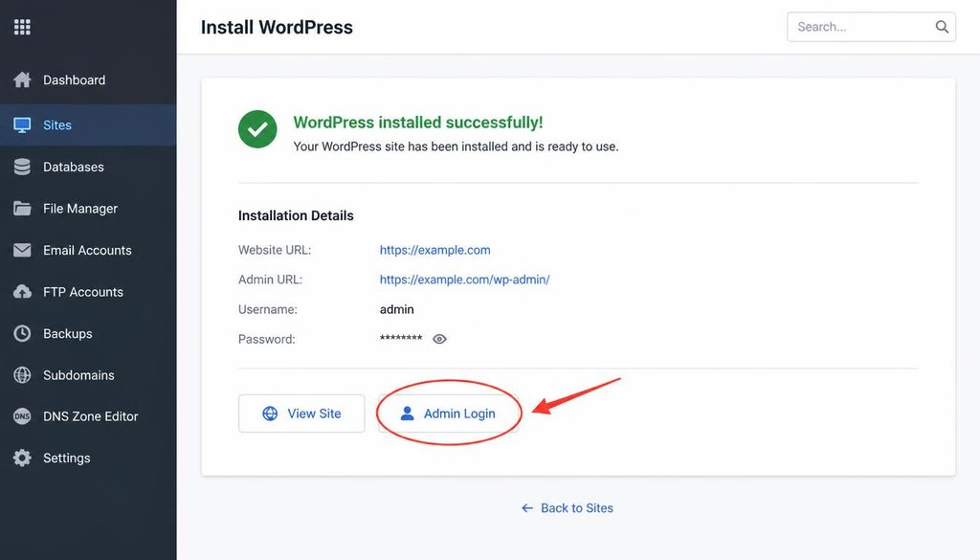The width and height of the screenshot is (980, 560).
Task: Open Email Accounts menu item
Action: click(88, 250)
